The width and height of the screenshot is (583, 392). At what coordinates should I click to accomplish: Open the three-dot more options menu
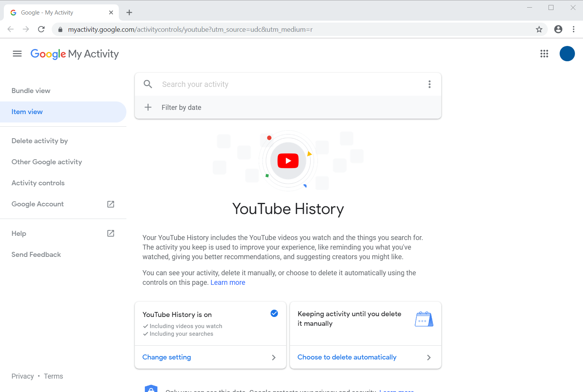tap(429, 84)
